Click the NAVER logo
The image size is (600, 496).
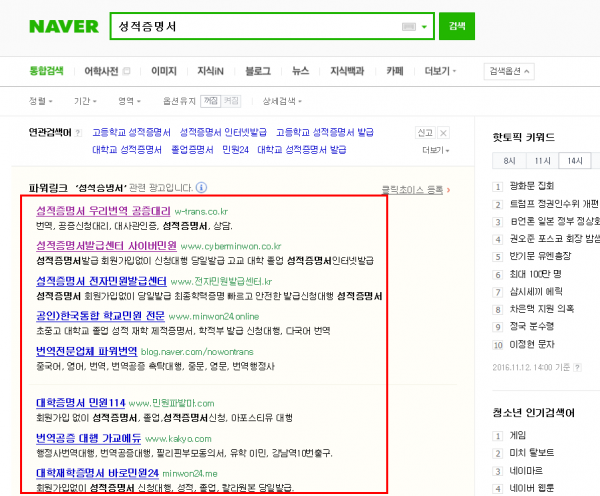(64, 26)
